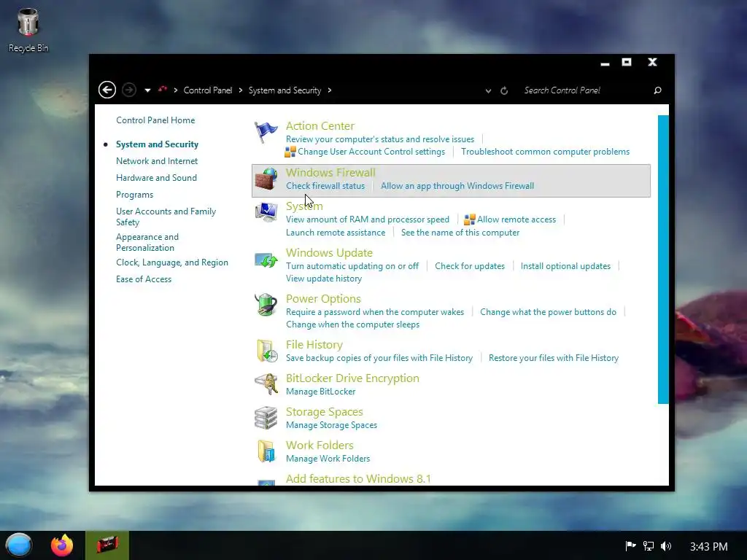Click the search magnifier icon
Image resolution: width=747 pixels, height=560 pixels.
pos(657,90)
